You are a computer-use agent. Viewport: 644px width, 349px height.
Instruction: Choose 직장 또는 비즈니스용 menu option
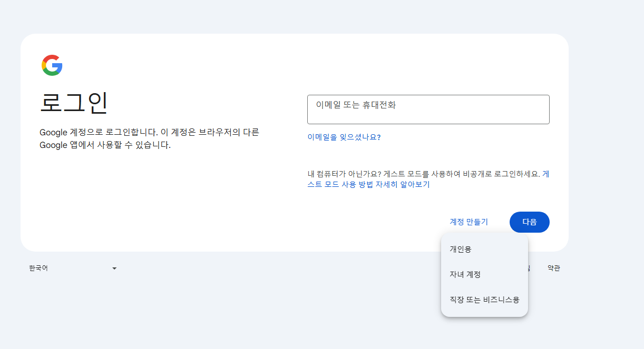point(484,300)
